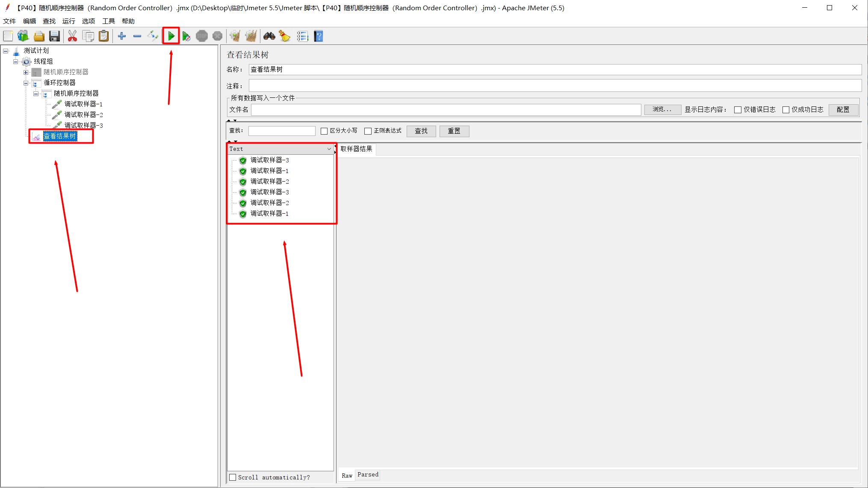
Task: Save the test plan with floppy icon
Action: 54,36
